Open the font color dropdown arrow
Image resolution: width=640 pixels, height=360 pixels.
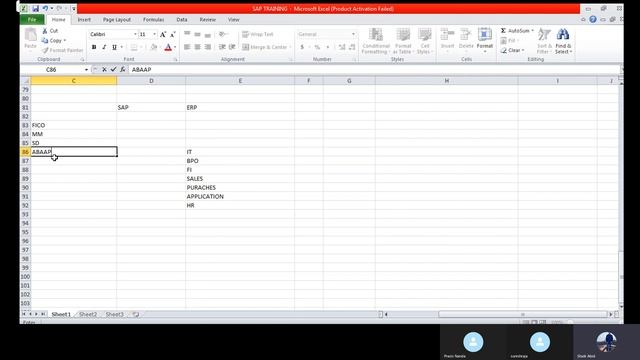click(175, 48)
